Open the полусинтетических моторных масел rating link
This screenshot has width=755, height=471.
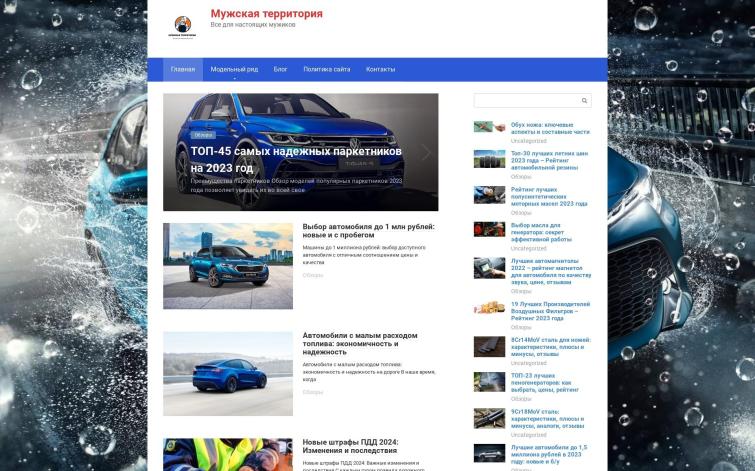(x=549, y=196)
